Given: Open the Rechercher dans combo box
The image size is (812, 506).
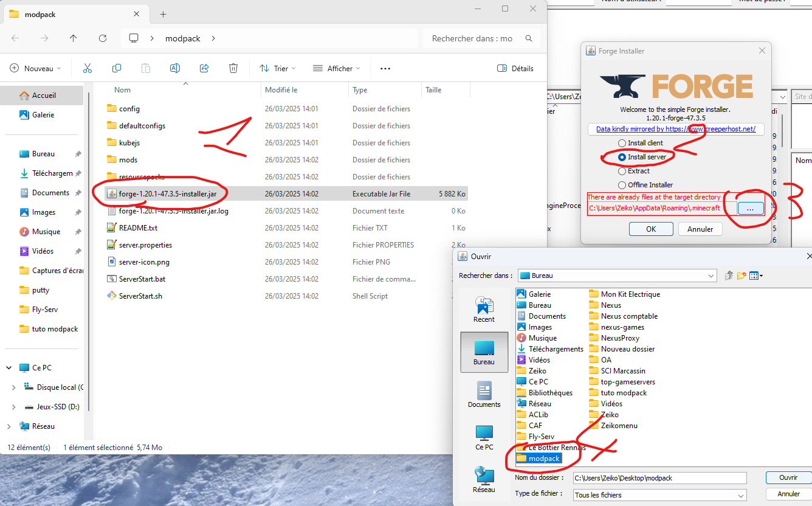Looking at the screenshot, I should (x=618, y=276).
